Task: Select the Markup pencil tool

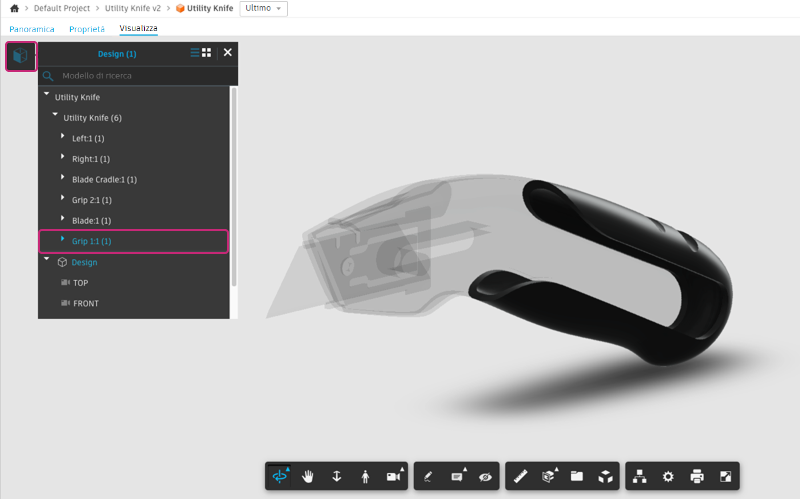Action: 428,477
